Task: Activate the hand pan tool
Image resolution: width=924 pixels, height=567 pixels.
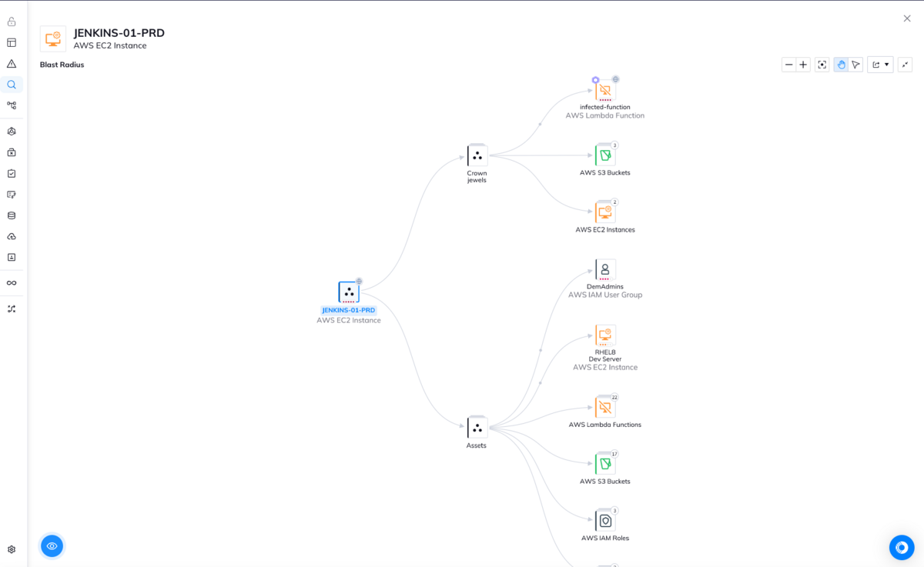Action: [841, 65]
